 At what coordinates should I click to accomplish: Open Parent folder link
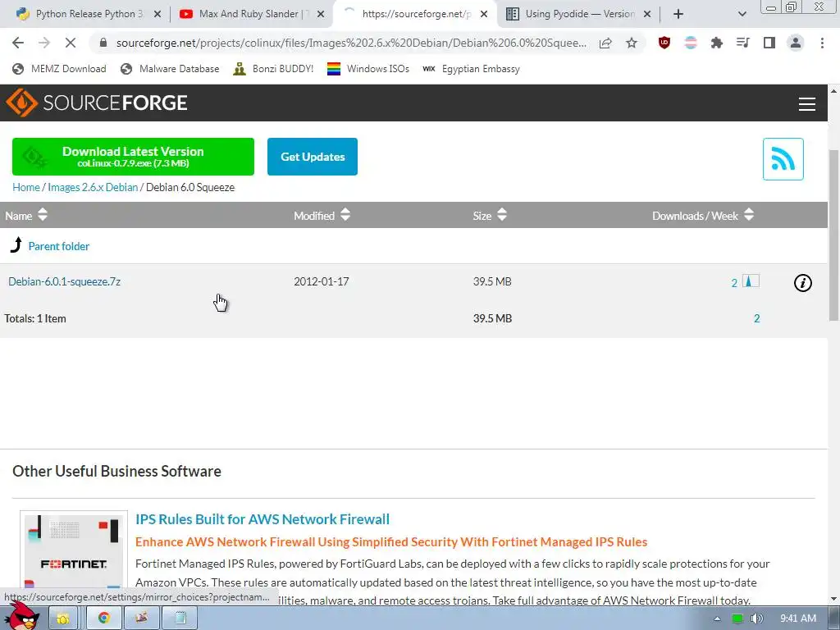[x=59, y=246]
